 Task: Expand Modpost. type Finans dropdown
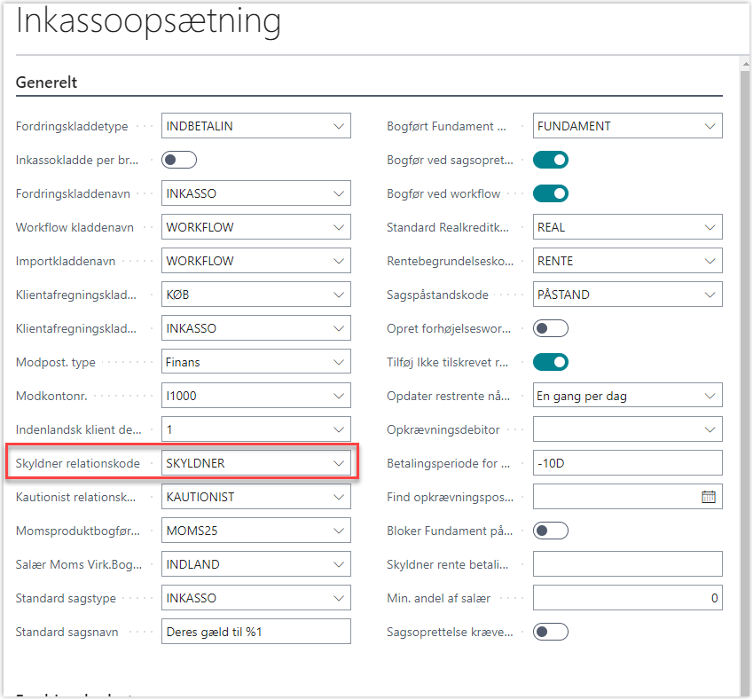point(339,362)
